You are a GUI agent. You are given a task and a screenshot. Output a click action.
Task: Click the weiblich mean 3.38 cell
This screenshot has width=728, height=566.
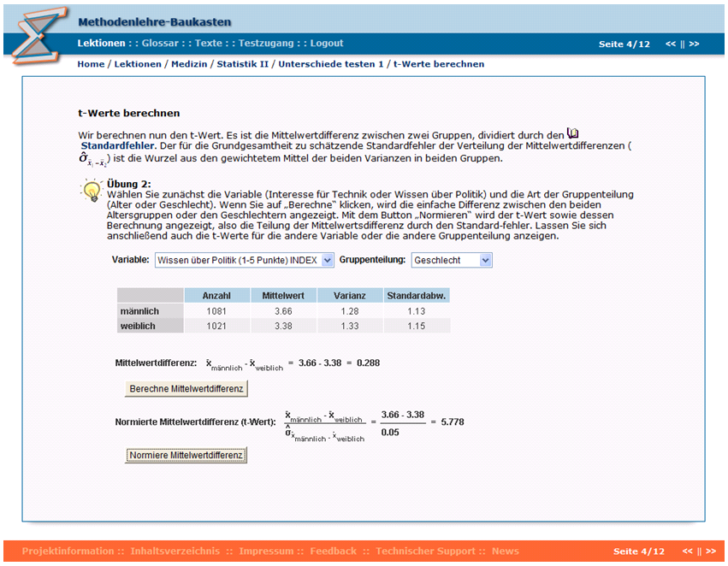pos(283,326)
